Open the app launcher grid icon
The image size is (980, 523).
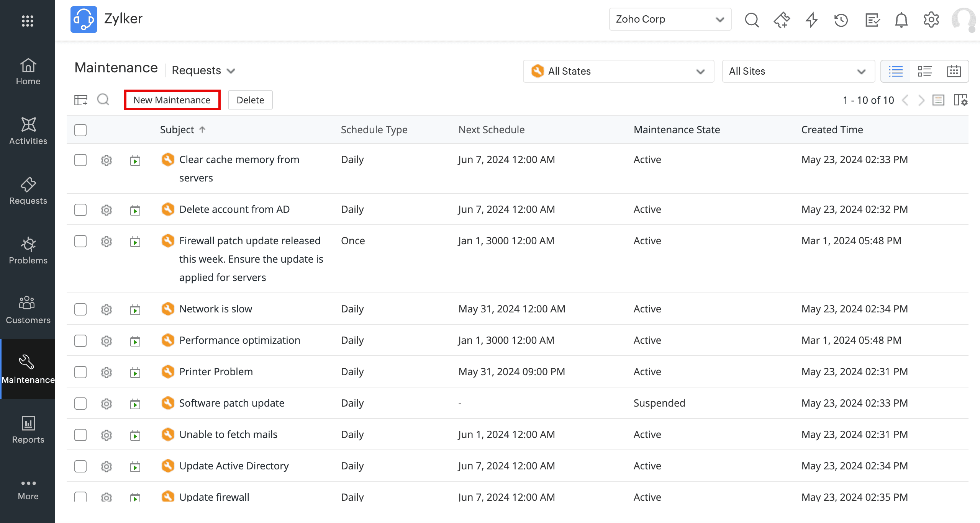[x=28, y=21]
